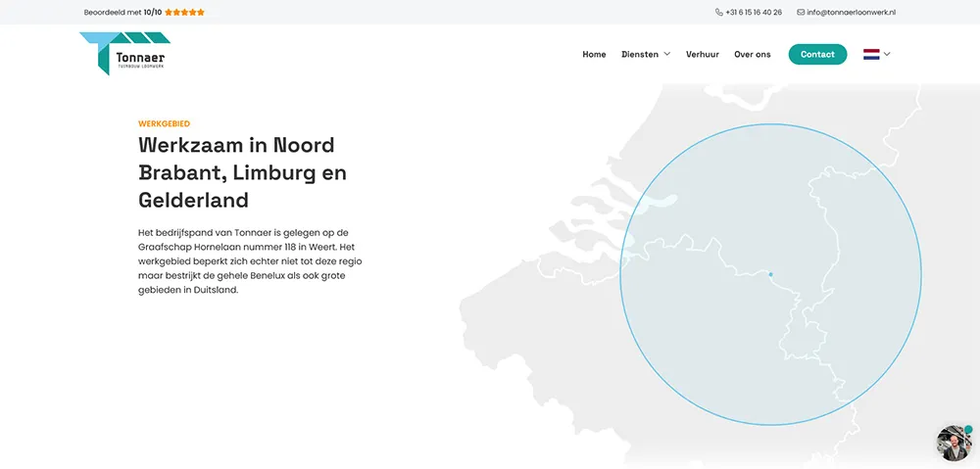Expand the Diensten dropdown chevron

click(667, 55)
